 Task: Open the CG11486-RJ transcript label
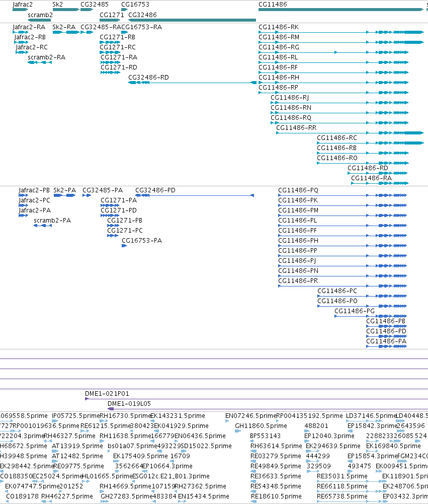point(290,98)
